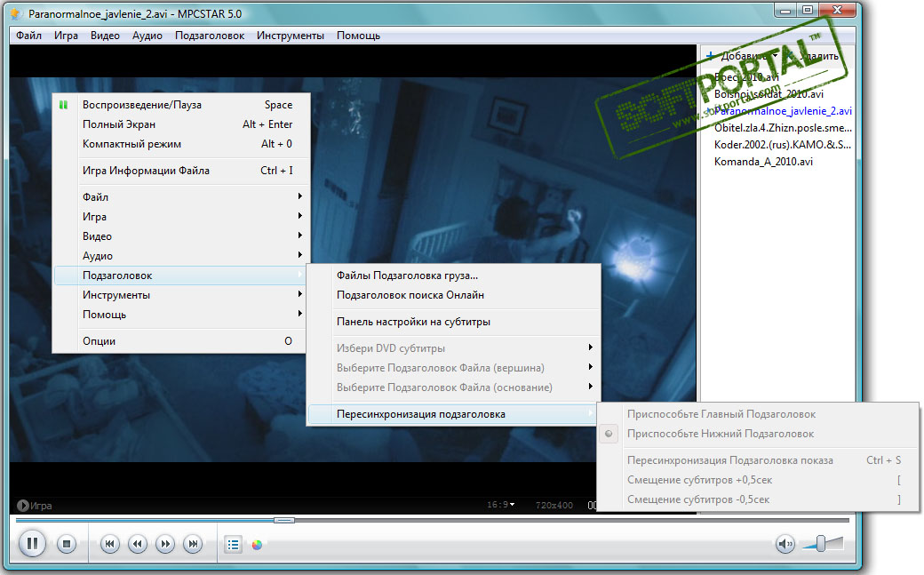Open the Игра menu in menu bar
Image resolution: width=924 pixels, height=575 pixels.
(x=66, y=36)
